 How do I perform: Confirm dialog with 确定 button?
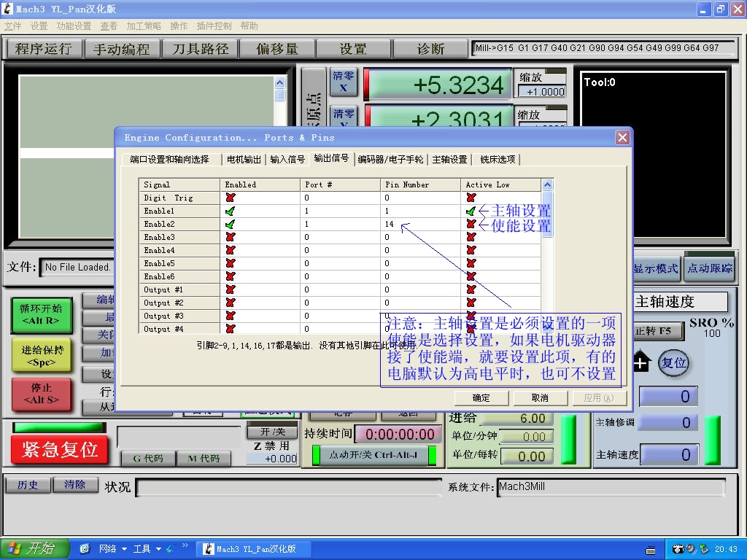click(x=481, y=398)
